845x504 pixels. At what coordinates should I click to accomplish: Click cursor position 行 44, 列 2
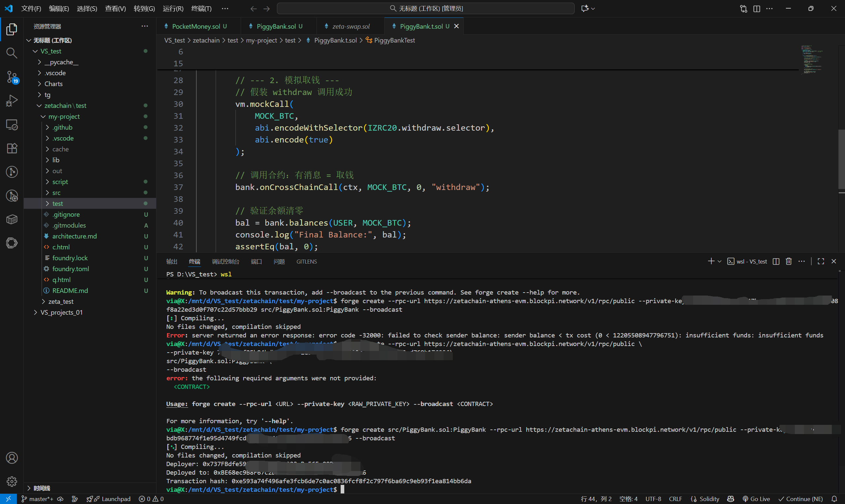click(596, 499)
